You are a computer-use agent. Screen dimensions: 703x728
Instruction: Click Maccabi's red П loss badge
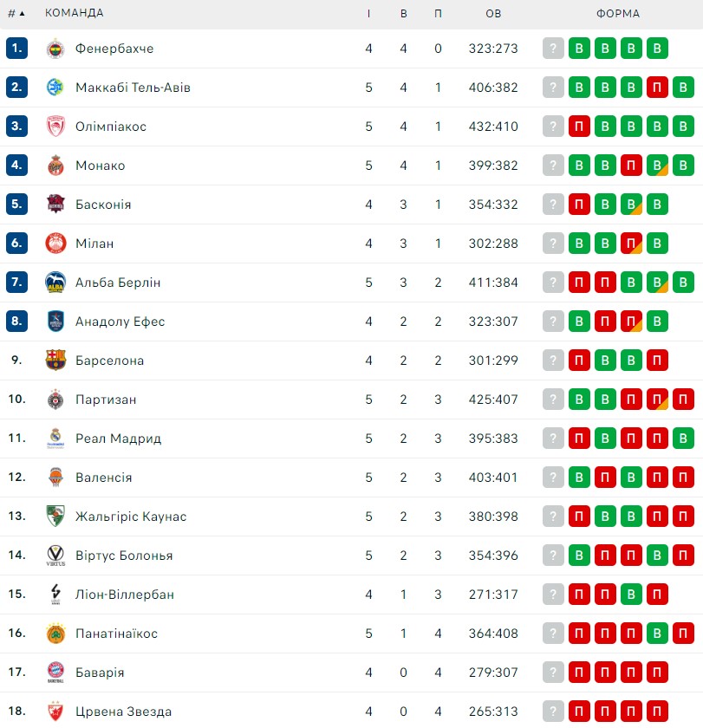[657, 88]
